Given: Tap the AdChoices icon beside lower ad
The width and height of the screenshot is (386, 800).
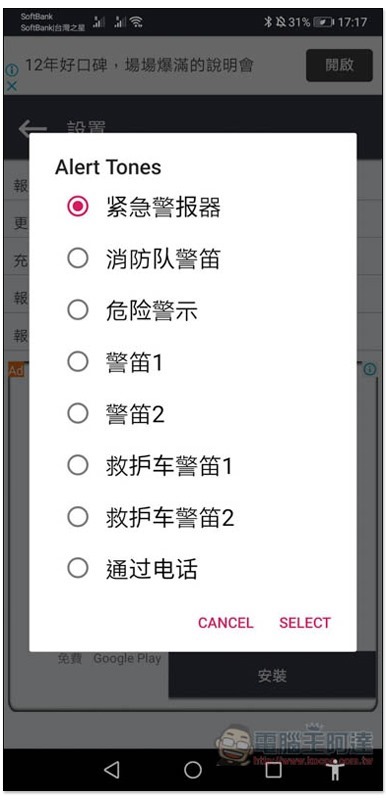Looking at the screenshot, I should coord(370,369).
